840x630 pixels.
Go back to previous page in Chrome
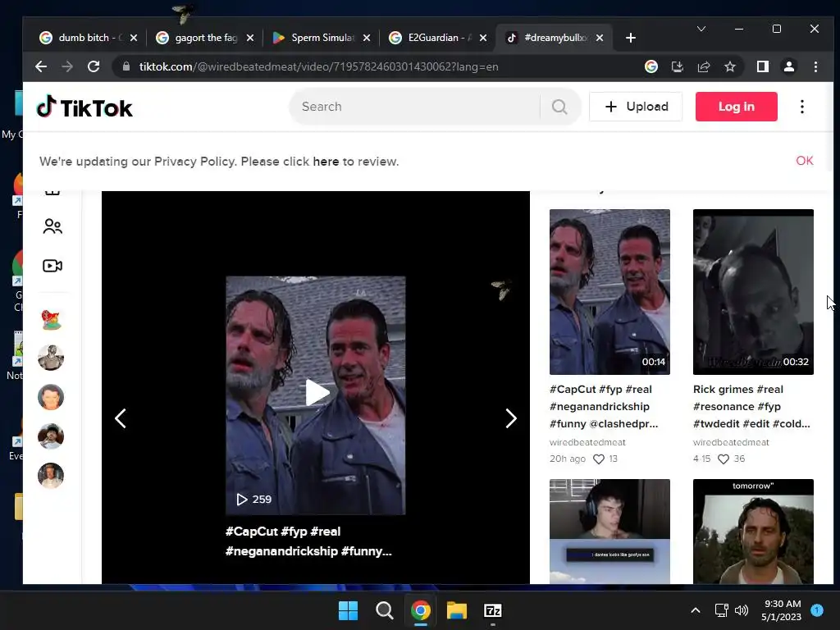(x=41, y=66)
